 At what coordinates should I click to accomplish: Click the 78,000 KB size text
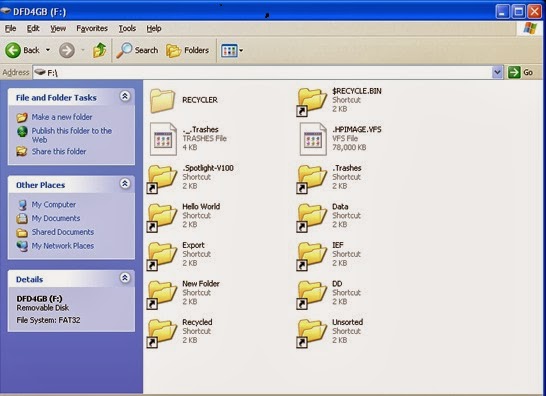(x=349, y=147)
